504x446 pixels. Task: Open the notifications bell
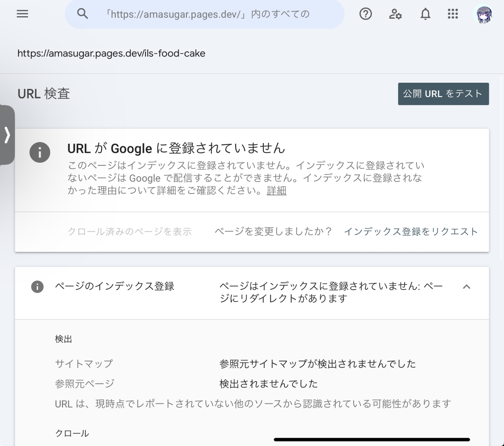tap(426, 14)
